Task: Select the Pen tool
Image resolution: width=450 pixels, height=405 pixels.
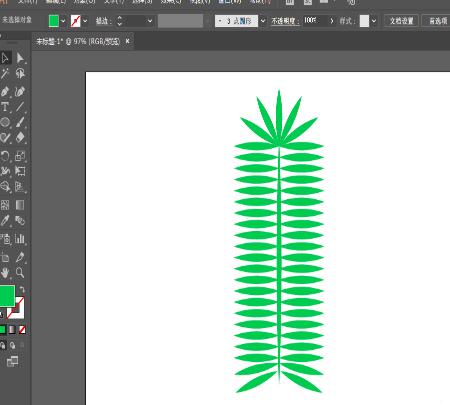Action: [x=5, y=91]
